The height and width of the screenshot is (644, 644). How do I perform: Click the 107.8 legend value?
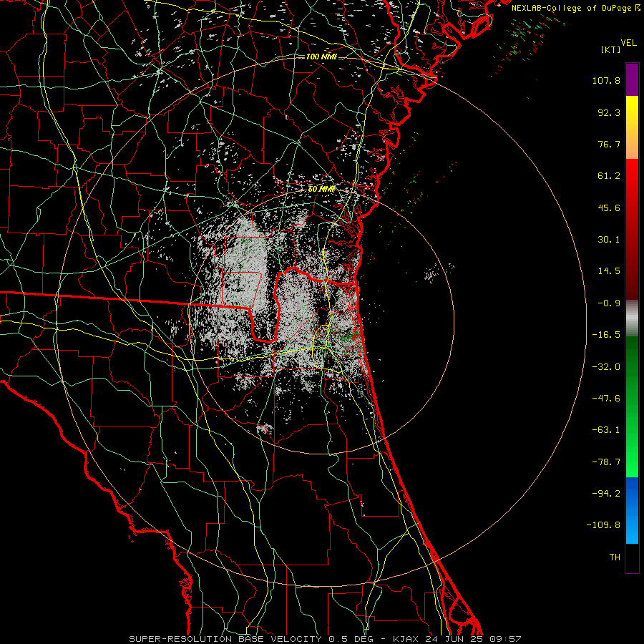tap(606, 80)
